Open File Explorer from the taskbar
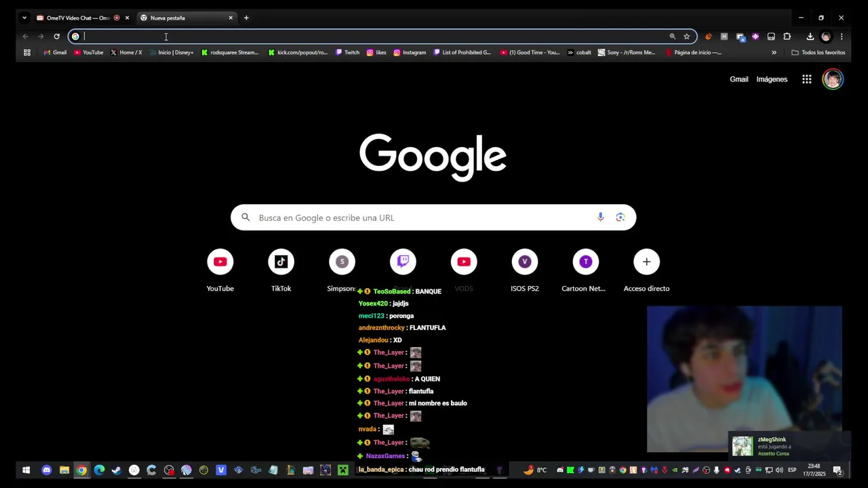The image size is (868, 488). (64, 470)
